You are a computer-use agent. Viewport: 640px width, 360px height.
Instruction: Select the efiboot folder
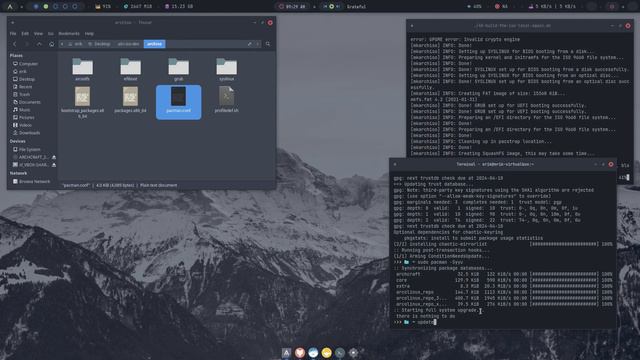[131, 69]
